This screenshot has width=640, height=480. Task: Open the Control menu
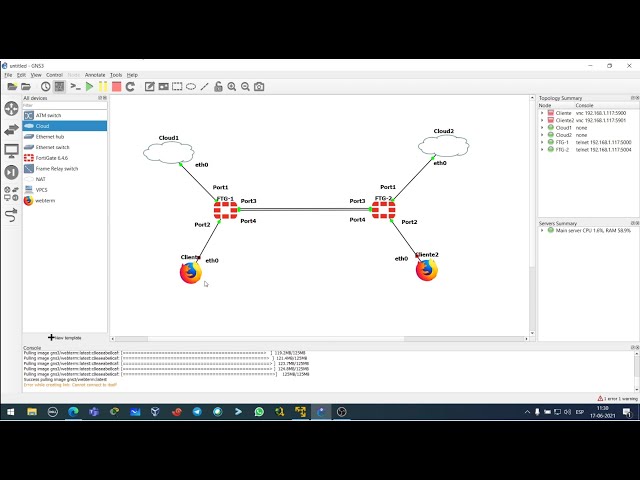click(54, 75)
